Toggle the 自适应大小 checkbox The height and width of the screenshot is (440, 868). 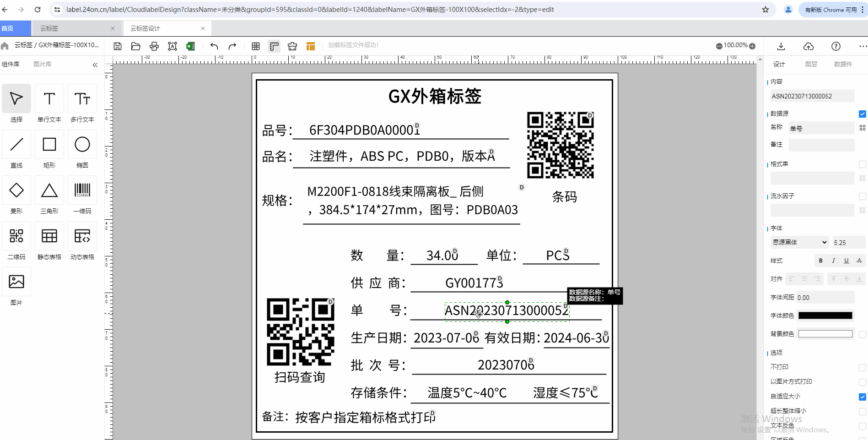[x=863, y=397]
